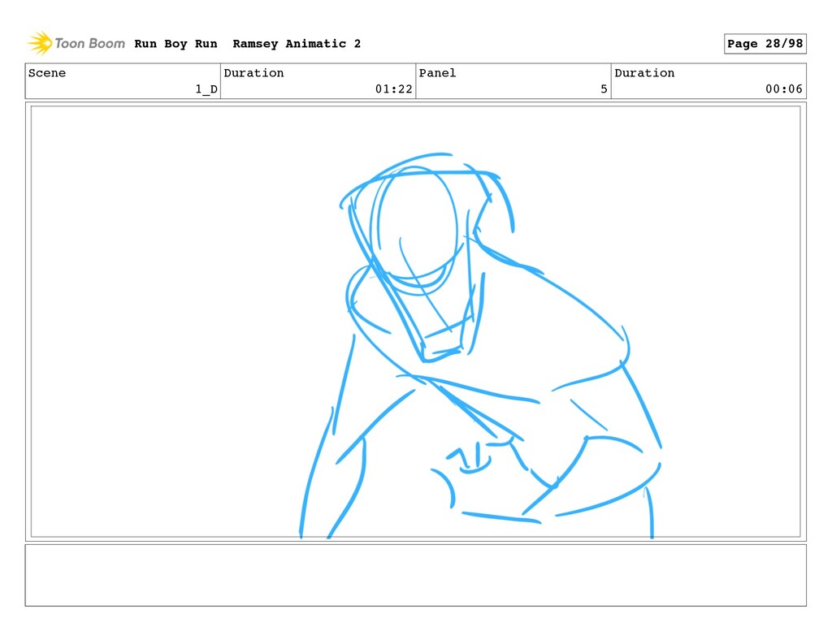Select panel duration value "00:06"
Image resolution: width=832 pixels, height=644 pixels.
click(x=784, y=89)
